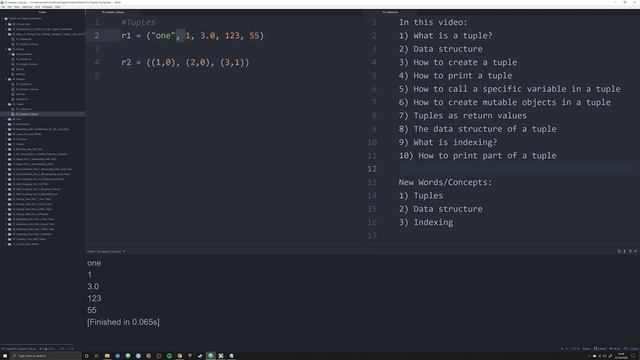The width and height of the screenshot is (640, 360).
Task: Click line number 5 in left editor gutter
Action: pos(97,76)
